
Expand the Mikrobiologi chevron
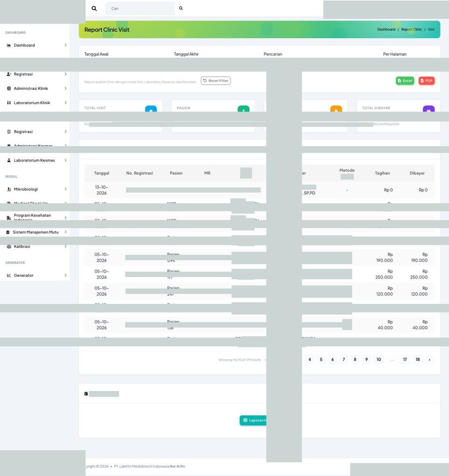65,189
